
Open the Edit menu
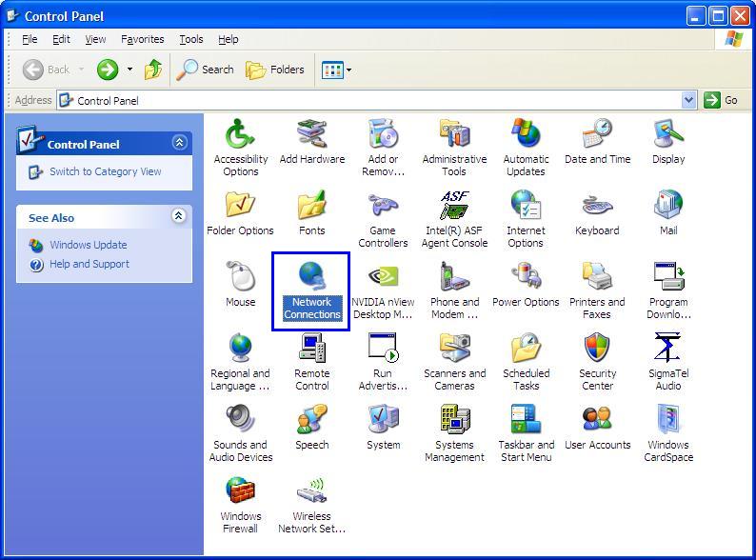tap(61, 39)
